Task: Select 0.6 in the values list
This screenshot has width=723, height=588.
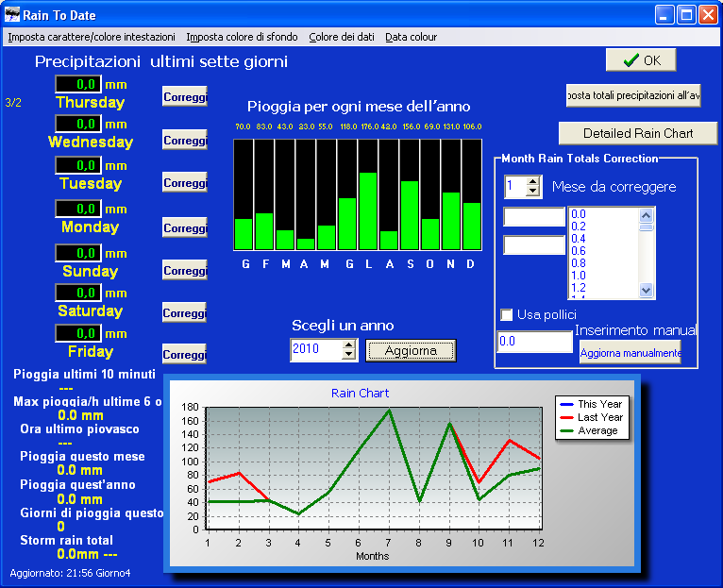Action: 579,251
